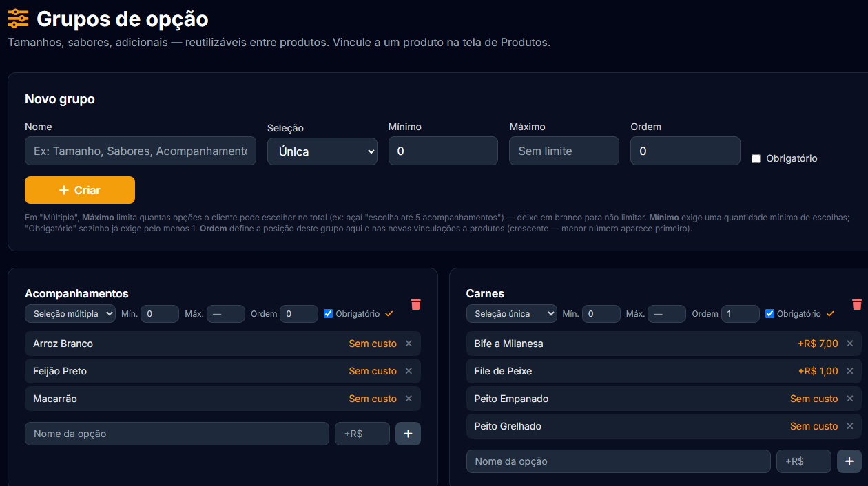Screen dimensions: 868x486
Task: Click the Feijão Preto option name
Action: (x=60, y=371)
